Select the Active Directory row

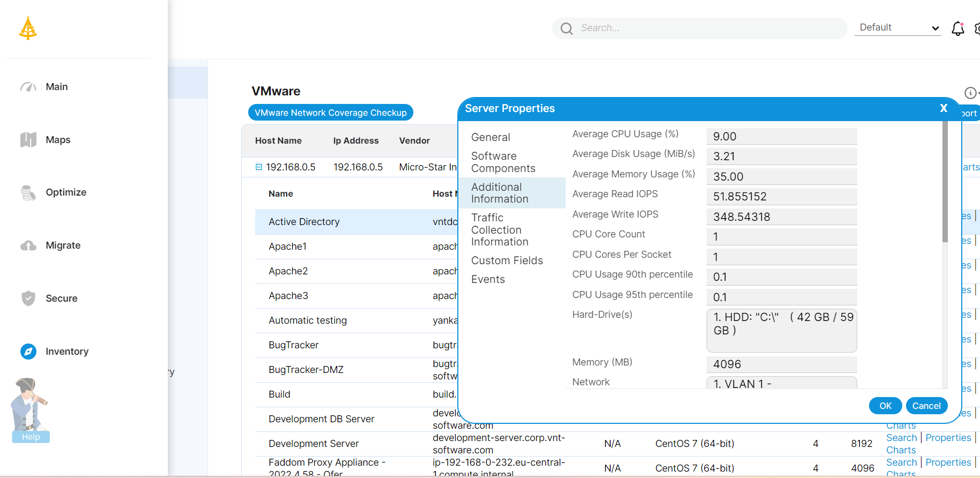[357, 222]
